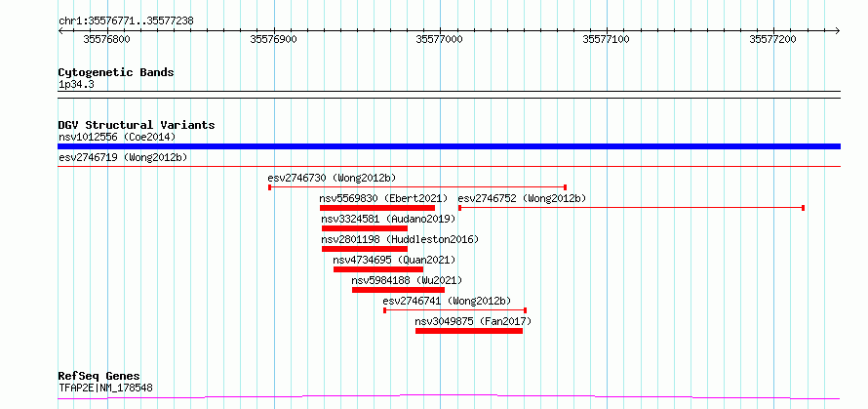868x409 pixels.
Task: Select the blue nsv1012556 variant bar
Action: (449, 146)
